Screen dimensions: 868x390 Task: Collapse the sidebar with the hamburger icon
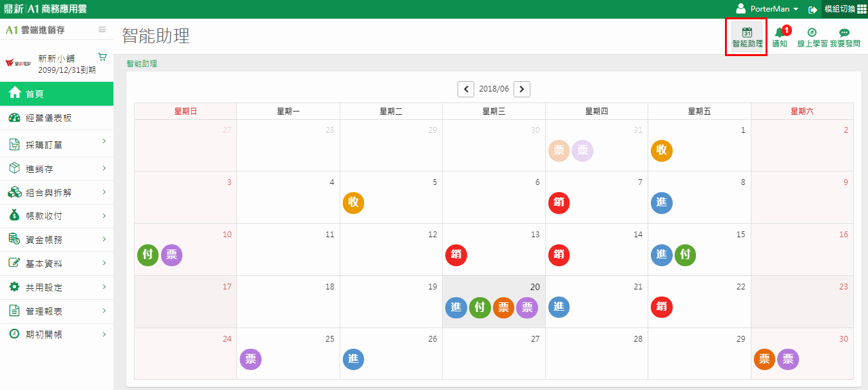[x=102, y=30]
